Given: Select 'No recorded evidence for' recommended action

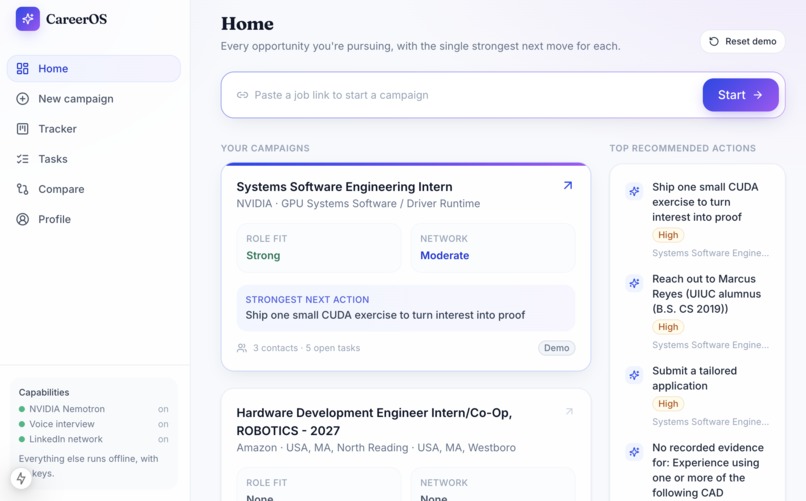Looking at the screenshot, I should coord(697,470).
